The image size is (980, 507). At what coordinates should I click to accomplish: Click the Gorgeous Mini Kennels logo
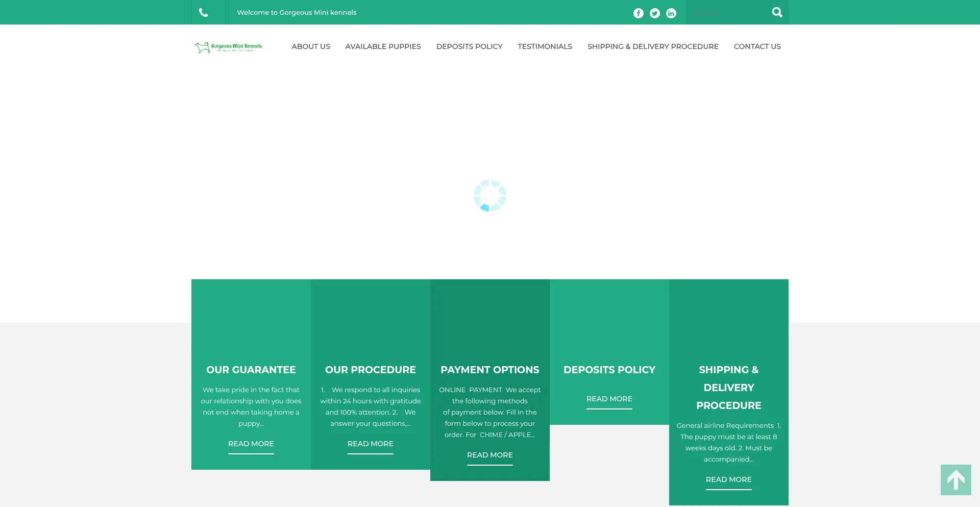(x=228, y=47)
